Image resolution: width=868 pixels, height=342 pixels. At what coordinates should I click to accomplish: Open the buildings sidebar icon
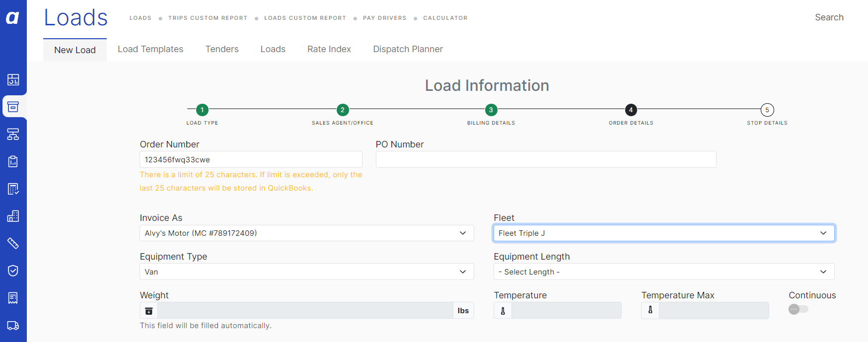click(x=13, y=216)
